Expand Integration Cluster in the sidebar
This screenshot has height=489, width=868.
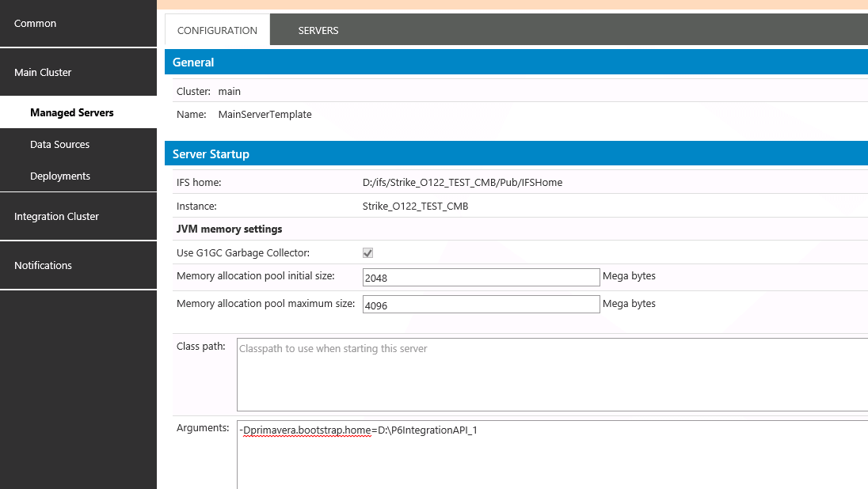click(56, 216)
